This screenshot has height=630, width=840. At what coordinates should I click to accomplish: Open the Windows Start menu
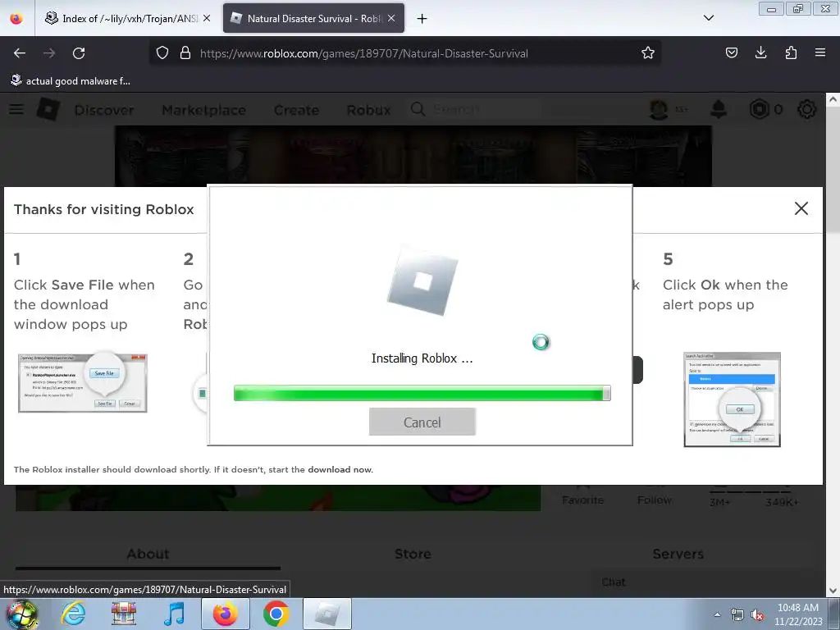[x=22, y=614]
